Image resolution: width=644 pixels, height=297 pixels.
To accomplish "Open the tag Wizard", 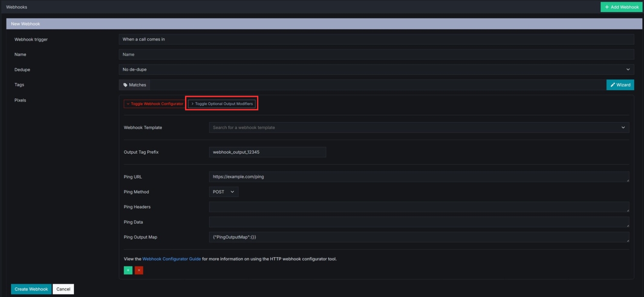I will pos(620,85).
